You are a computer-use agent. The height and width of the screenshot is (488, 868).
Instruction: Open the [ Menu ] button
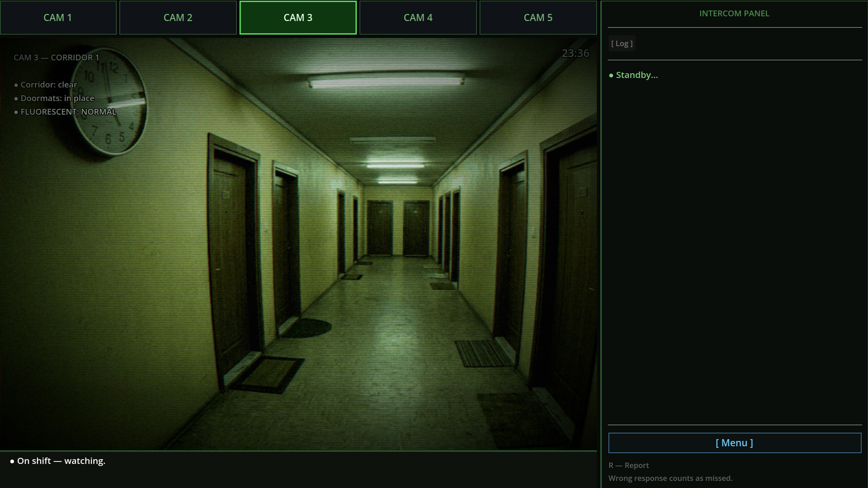(734, 443)
